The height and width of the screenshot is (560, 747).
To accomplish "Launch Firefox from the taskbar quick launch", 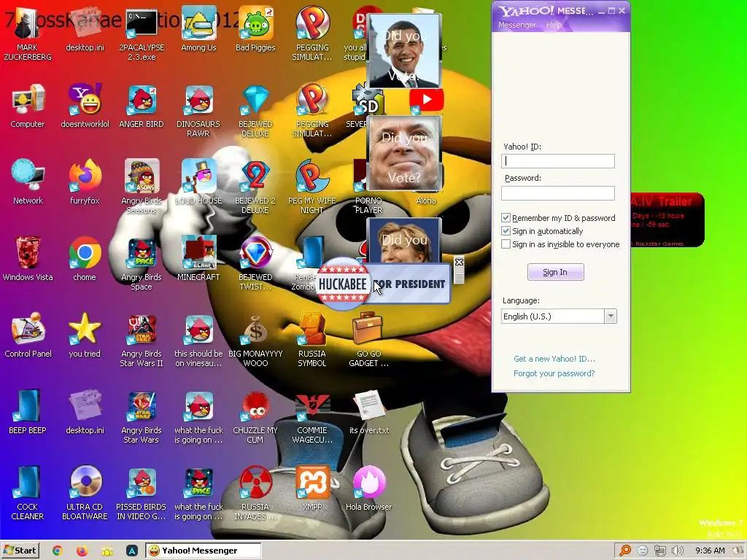I will 82,551.
